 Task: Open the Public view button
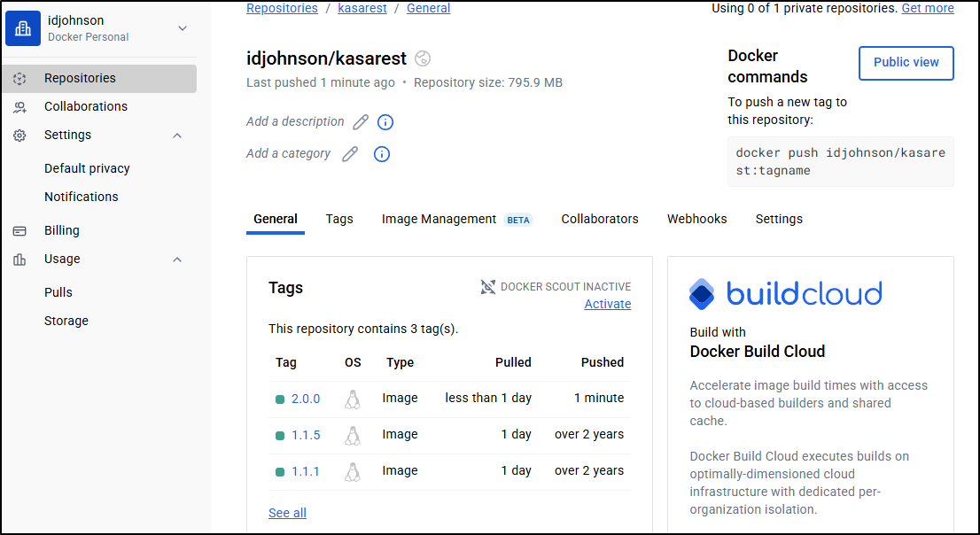pos(906,63)
